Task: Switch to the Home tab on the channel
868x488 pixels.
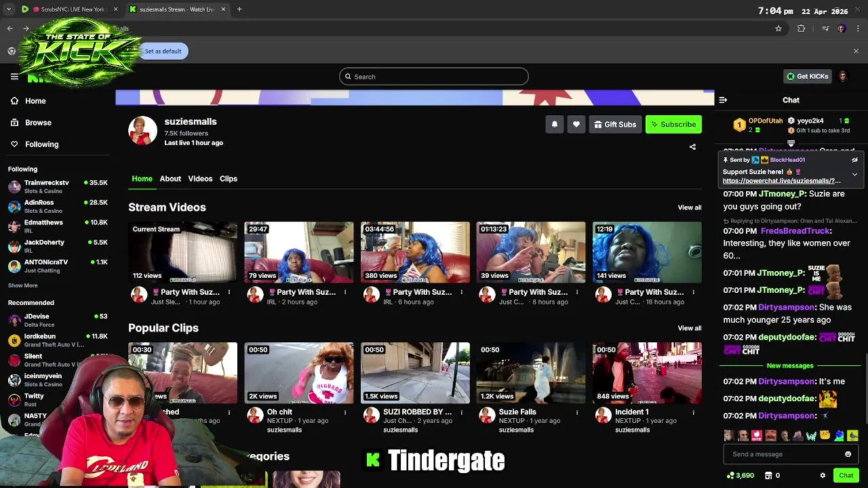Action: (142, 179)
